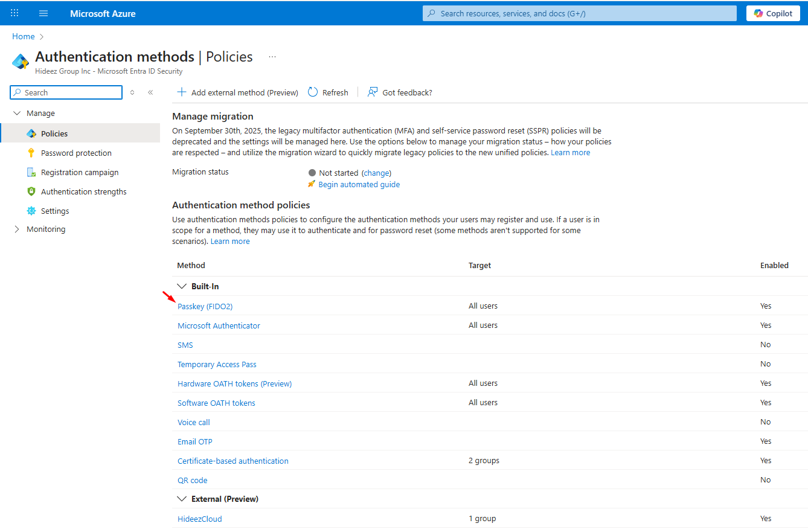This screenshot has height=532, width=808.
Task: Collapse the sidebar with double-chevron icon
Action: (150, 92)
